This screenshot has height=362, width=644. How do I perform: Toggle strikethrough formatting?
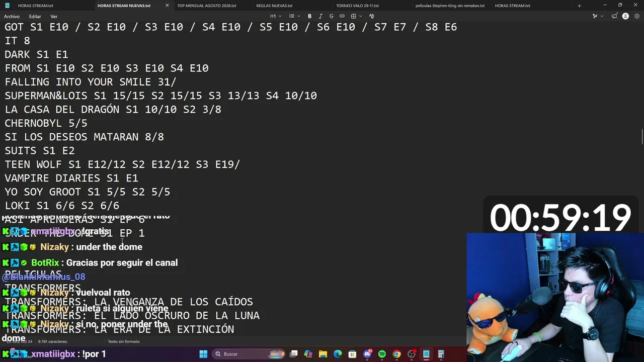331,16
